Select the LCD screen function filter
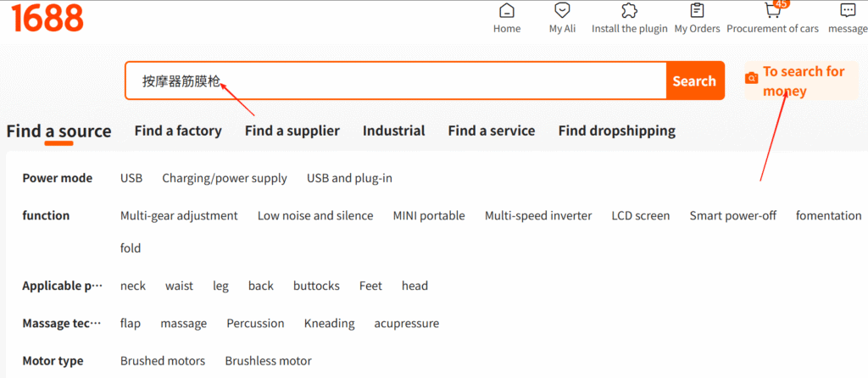Image resolution: width=868 pixels, height=378 pixels. pos(641,216)
